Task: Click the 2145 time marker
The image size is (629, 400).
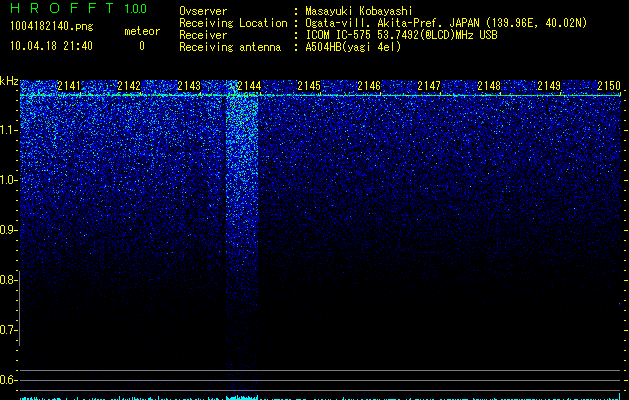Action: (309, 86)
